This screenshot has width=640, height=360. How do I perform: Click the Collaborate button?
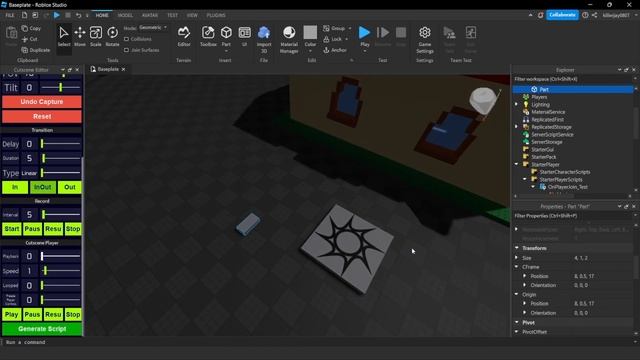click(x=562, y=15)
